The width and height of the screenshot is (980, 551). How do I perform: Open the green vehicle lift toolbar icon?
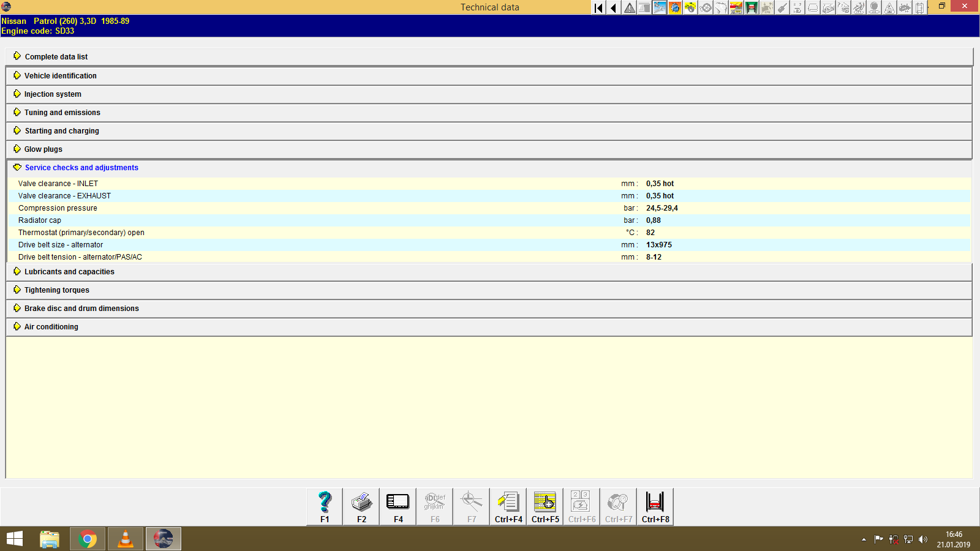[751, 9]
